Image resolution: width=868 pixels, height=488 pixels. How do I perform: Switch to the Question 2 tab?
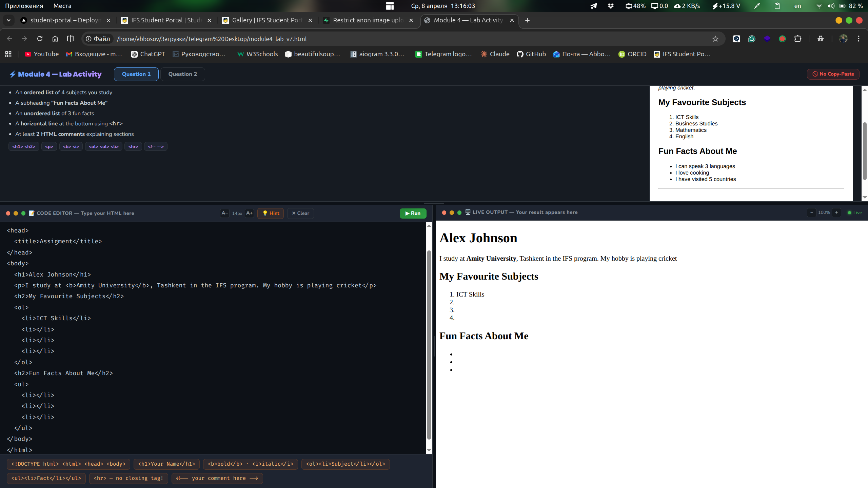pos(182,74)
